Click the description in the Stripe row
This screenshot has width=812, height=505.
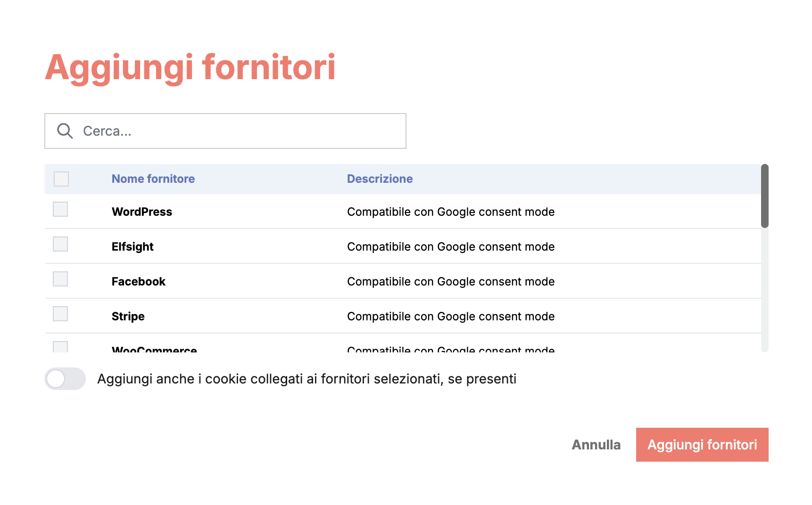click(451, 317)
